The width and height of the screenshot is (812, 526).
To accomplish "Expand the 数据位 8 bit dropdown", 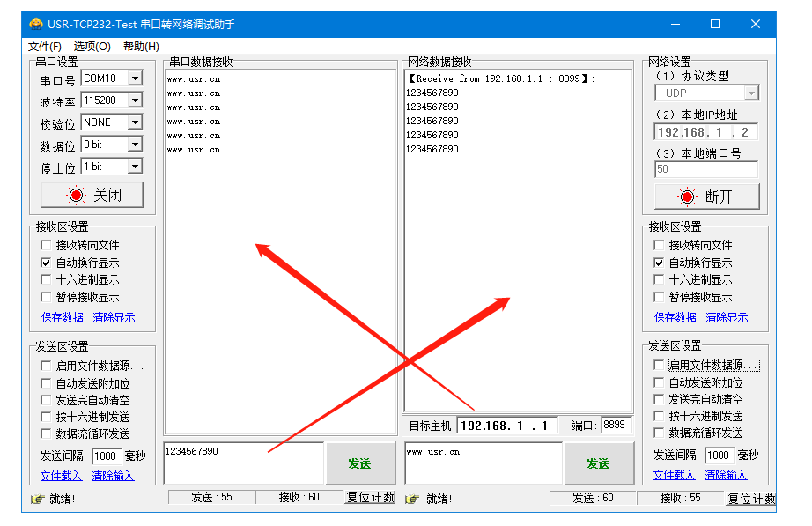I will tap(135, 144).
